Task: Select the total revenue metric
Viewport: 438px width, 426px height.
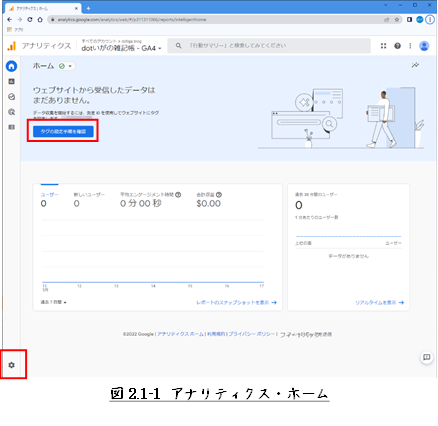Action: [x=209, y=199]
